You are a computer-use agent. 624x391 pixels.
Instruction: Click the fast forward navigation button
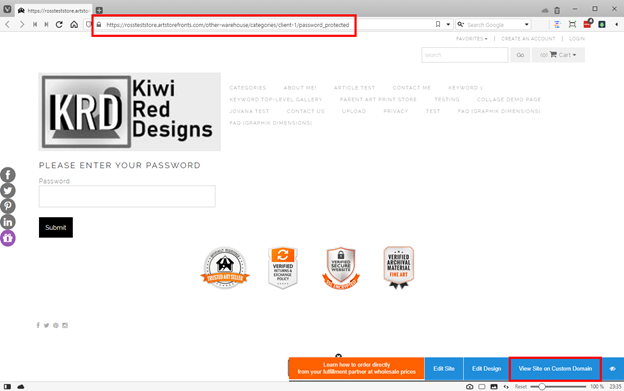47,25
